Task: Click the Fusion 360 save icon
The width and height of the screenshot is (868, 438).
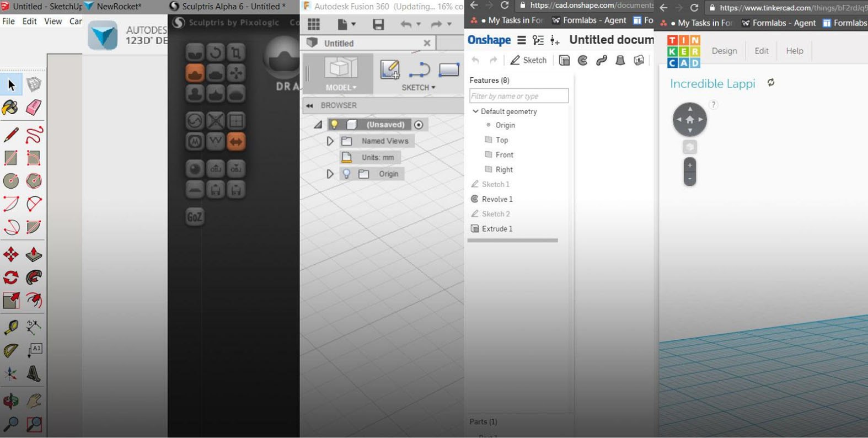Action: pos(378,24)
